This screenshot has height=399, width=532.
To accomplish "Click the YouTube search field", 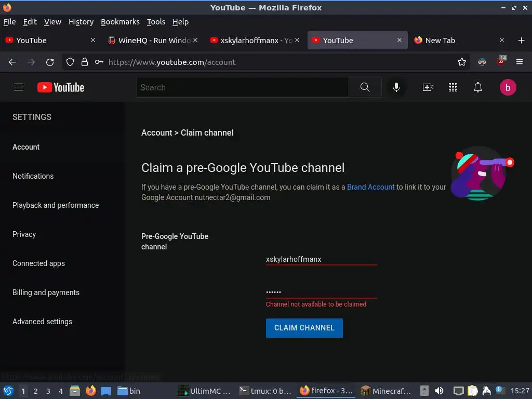I will [x=242, y=87].
